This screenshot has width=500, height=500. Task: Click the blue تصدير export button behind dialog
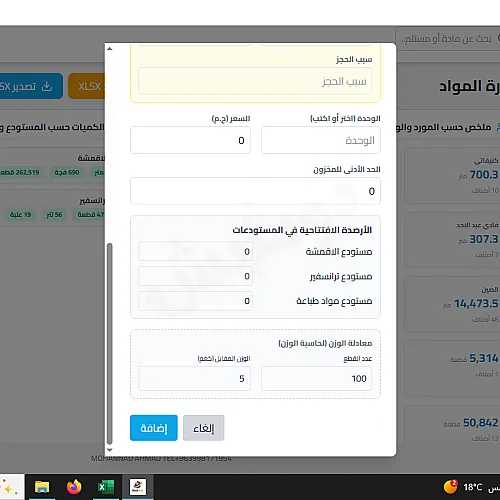31,86
